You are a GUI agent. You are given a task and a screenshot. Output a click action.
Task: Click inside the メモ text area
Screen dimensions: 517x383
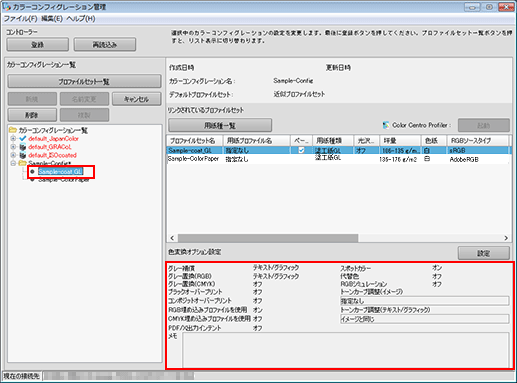pyautogui.click(x=346, y=349)
